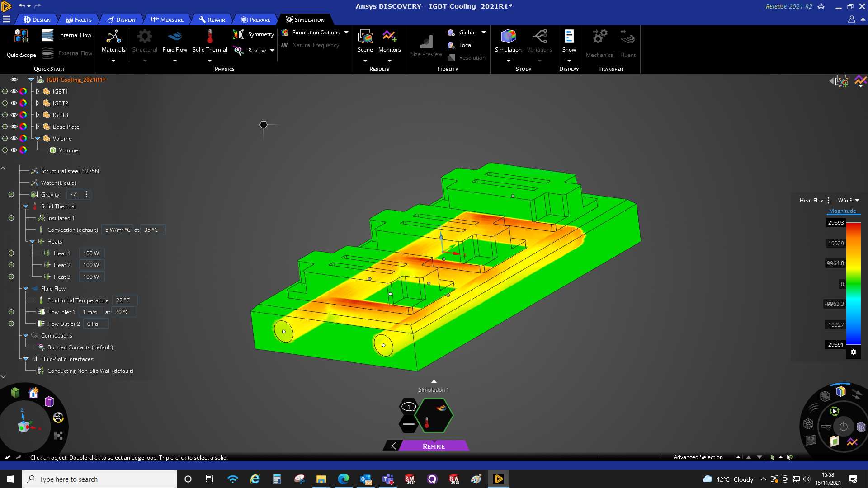Click the IGBT1 color wheel swatch
Image resolution: width=868 pixels, height=488 pixels.
[x=23, y=91]
